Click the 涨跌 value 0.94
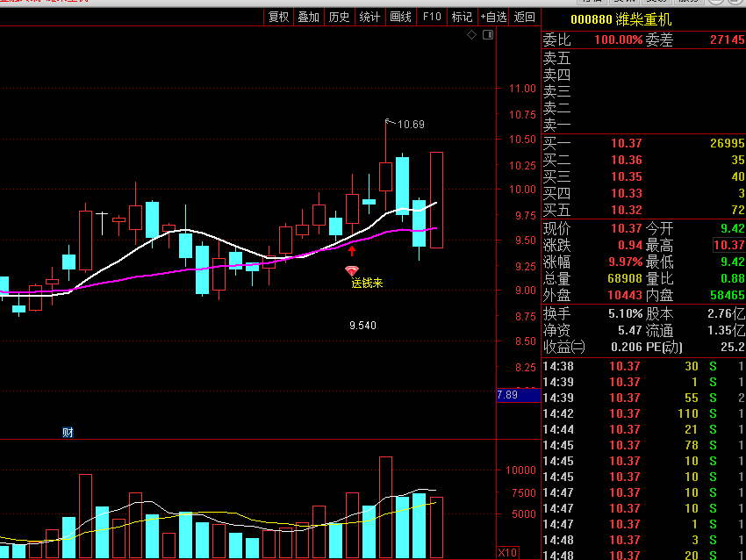The height and width of the screenshot is (560, 746). pyautogui.click(x=630, y=245)
